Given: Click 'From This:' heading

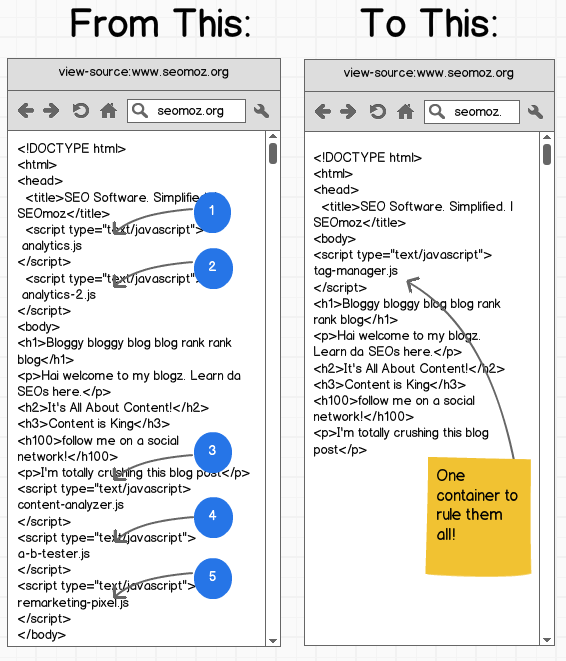Looking at the screenshot, I should pos(161,23).
